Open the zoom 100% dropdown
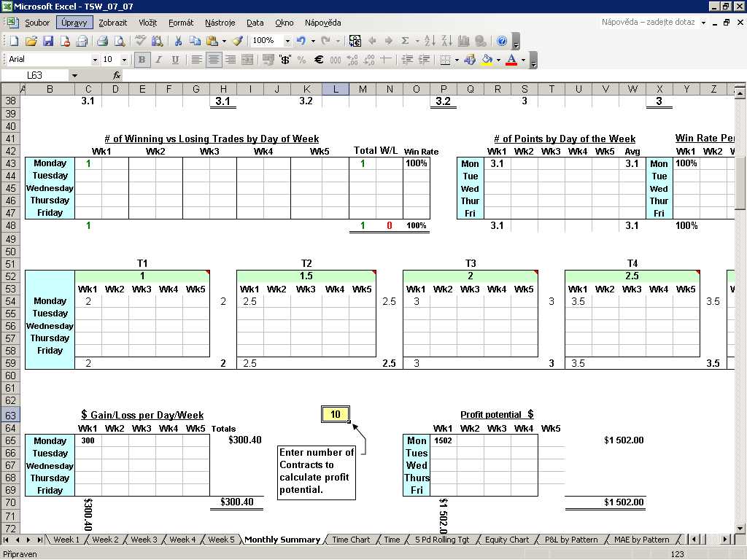This screenshot has height=560, width=747. (287, 41)
